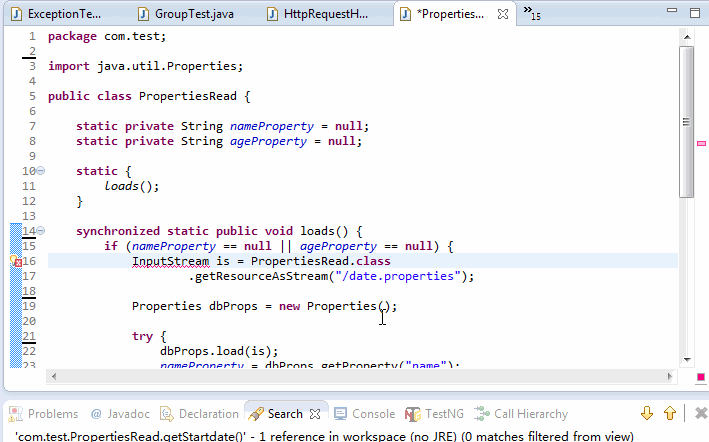709x442 pixels.
Task: Collapse the loads() method fold at line 14
Action: tap(40, 230)
